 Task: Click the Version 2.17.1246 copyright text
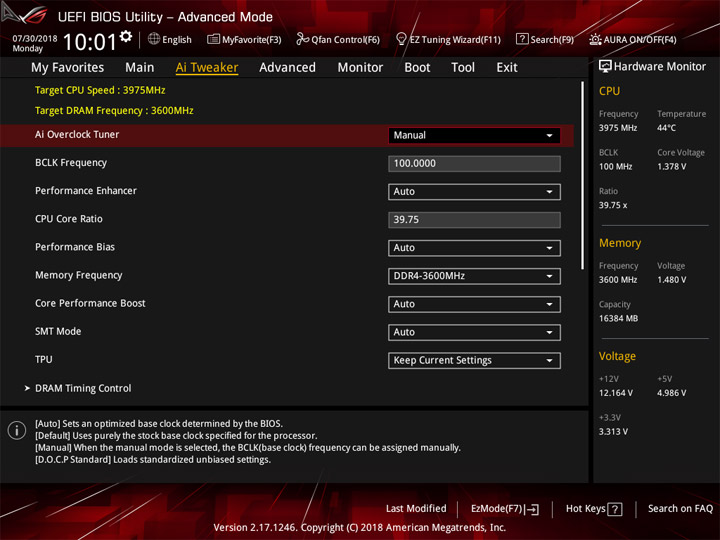click(360, 527)
